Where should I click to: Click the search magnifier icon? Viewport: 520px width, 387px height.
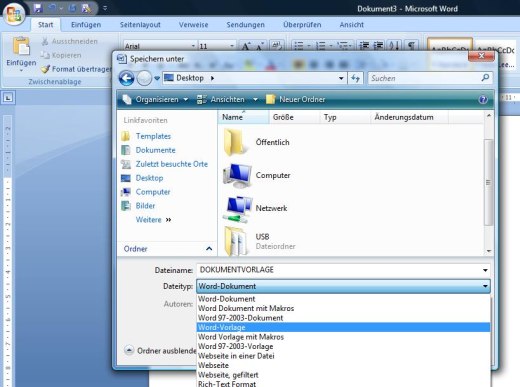(485, 78)
